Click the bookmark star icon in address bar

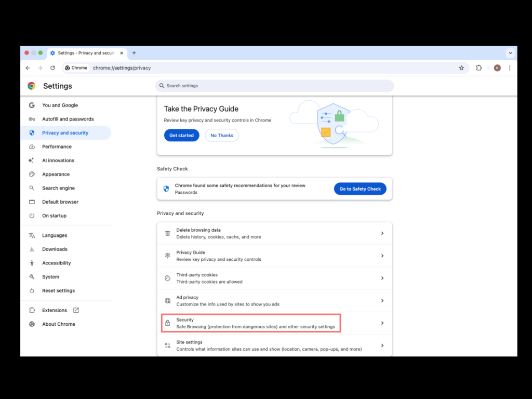[461, 68]
